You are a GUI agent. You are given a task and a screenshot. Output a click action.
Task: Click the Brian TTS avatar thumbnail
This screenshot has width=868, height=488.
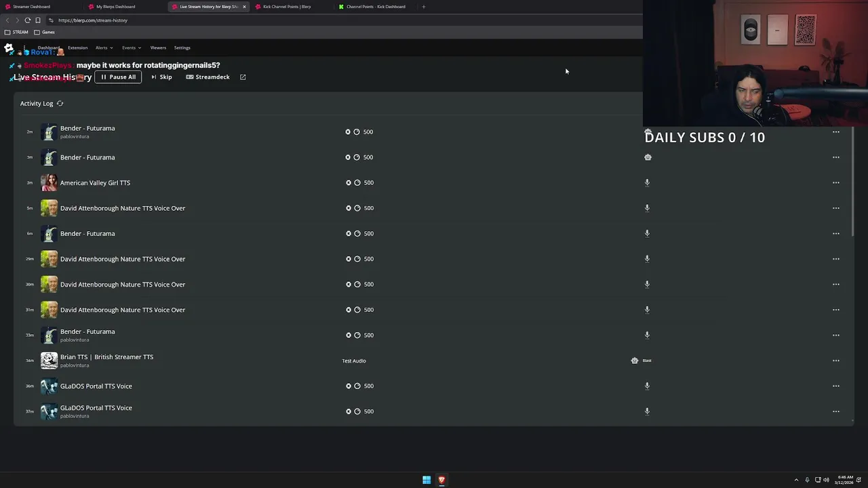(49, 361)
